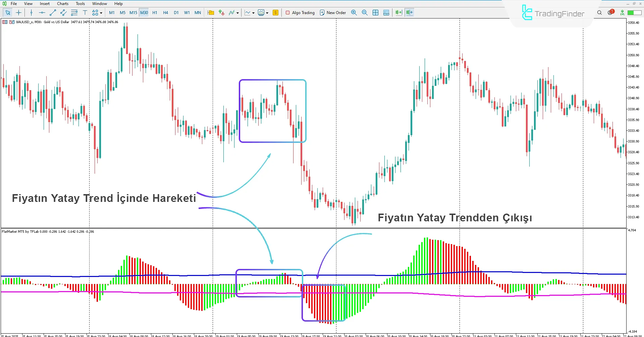Activate the Trendline drawing tool
This screenshot has width=644, height=337.
click(52, 12)
